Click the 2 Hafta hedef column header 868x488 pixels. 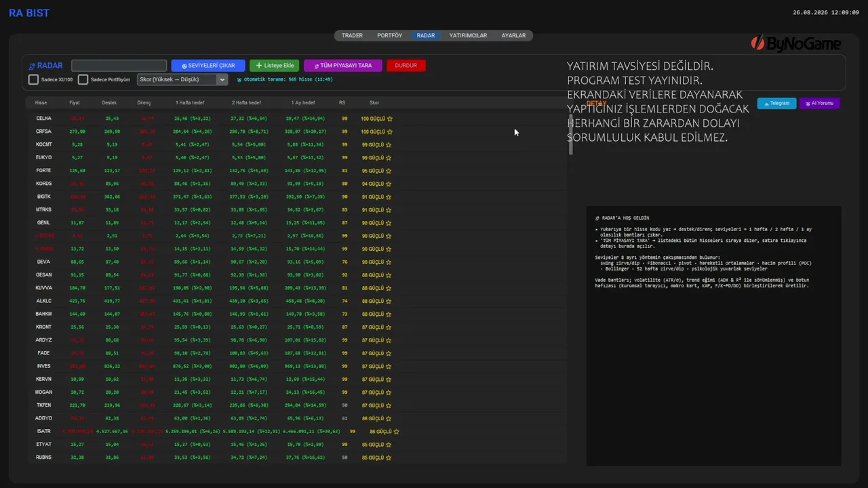[246, 103]
